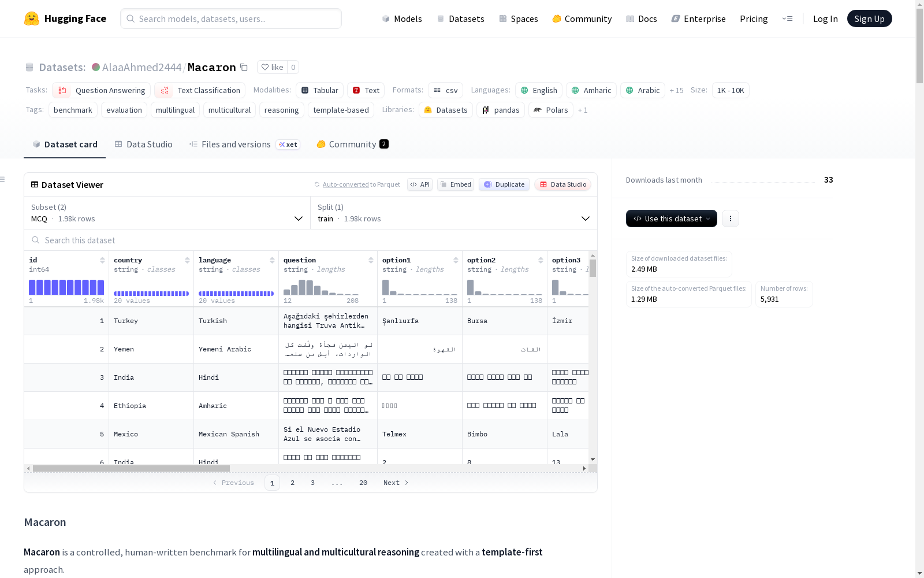Image resolution: width=924 pixels, height=578 pixels.
Task: Go to the Next page of rows
Action: pos(396,483)
